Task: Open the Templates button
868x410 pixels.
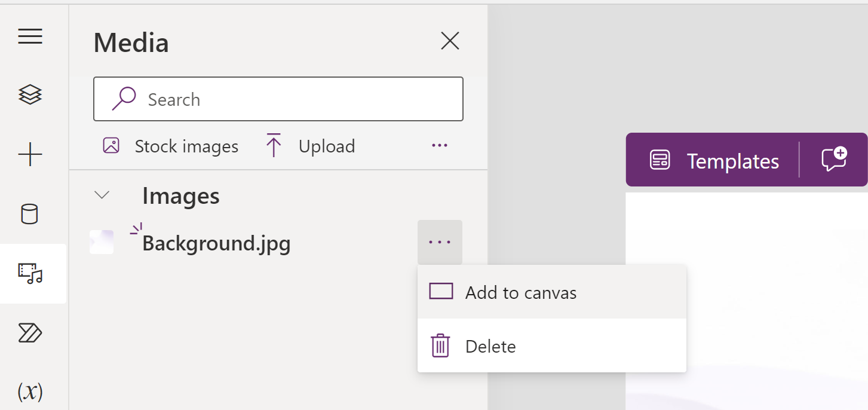Action: [x=714, y=161]
